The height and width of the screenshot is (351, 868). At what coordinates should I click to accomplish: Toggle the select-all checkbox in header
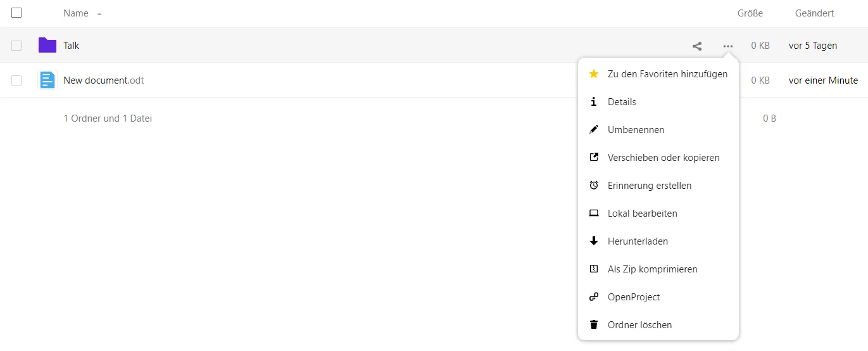tap(16, 13)
